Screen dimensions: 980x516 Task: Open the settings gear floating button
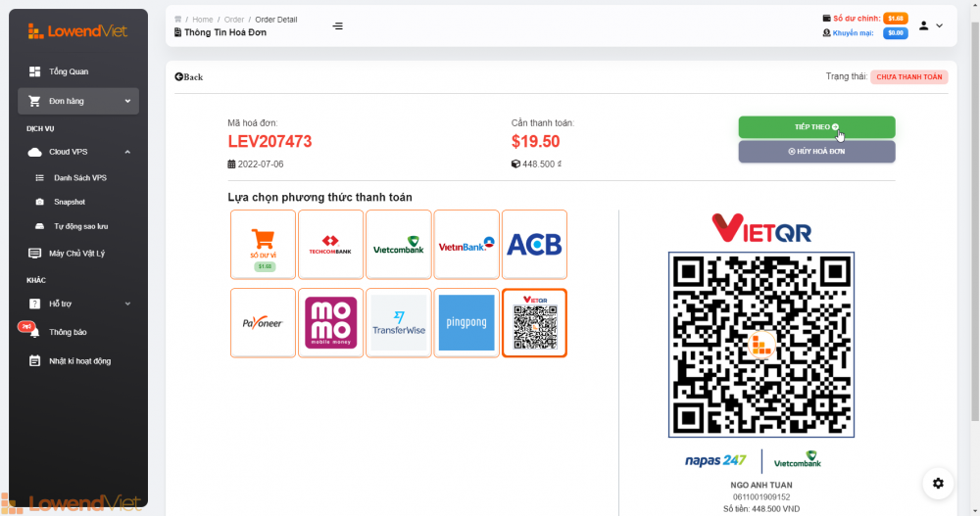(x=938, y=484)
